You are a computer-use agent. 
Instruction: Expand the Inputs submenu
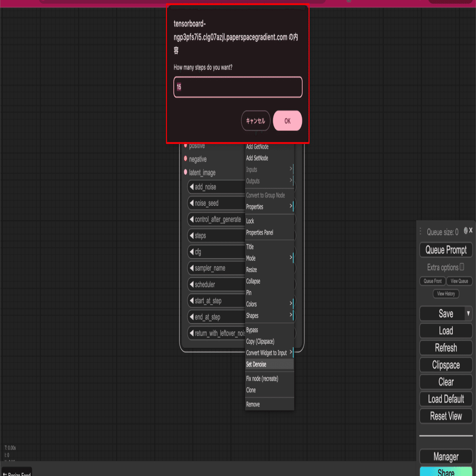point(269,169)
